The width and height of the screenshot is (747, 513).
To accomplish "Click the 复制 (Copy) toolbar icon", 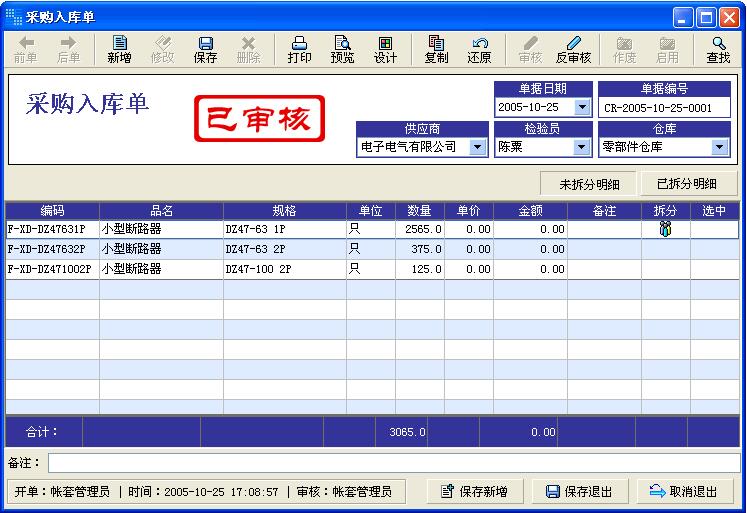I will click(x=436, y=49).
